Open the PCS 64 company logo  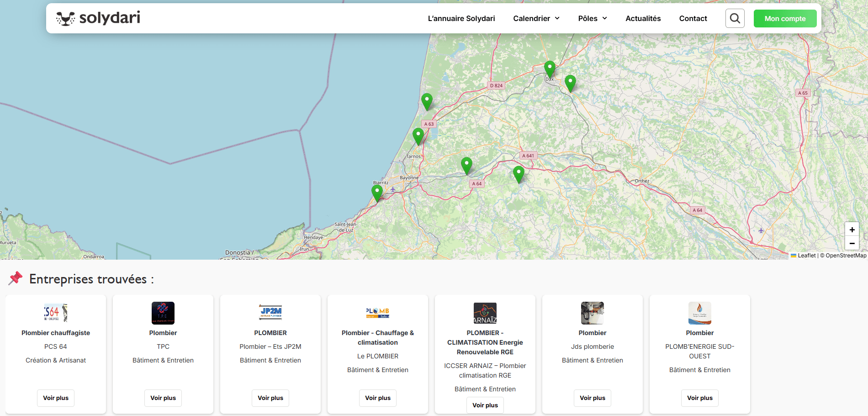coord(56,313)
